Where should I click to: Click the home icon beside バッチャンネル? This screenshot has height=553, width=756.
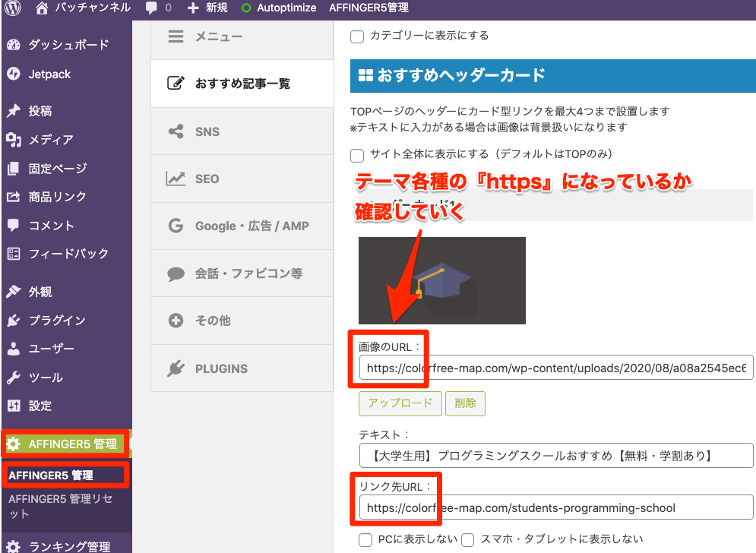pos(42,8)
